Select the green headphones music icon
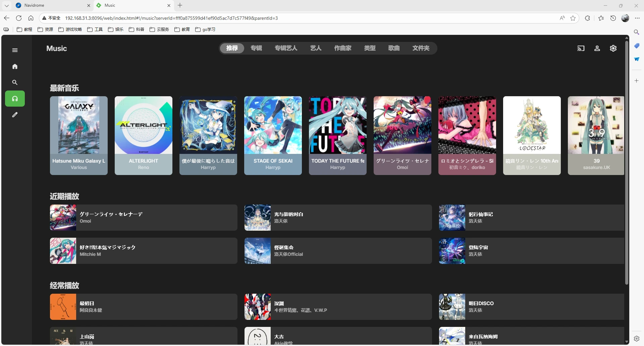The height and width of the screenshot is (346, 644). pos(15,98)
